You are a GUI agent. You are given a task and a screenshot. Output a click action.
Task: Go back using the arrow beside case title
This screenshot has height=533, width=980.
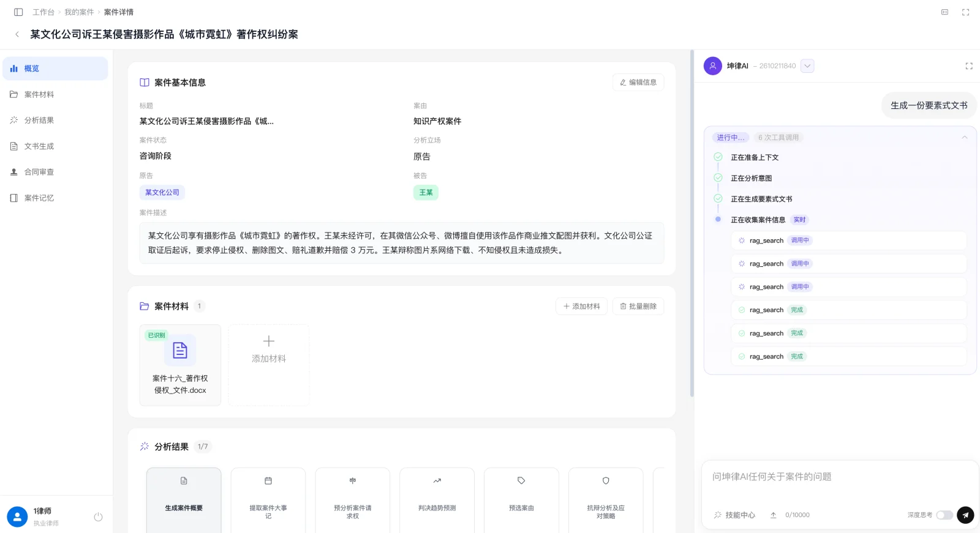click(x=17, y=34)
